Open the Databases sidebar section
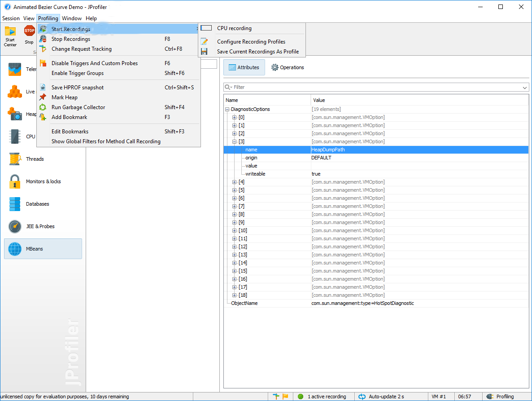Viewport: 532px width, 401px height. 43,204
